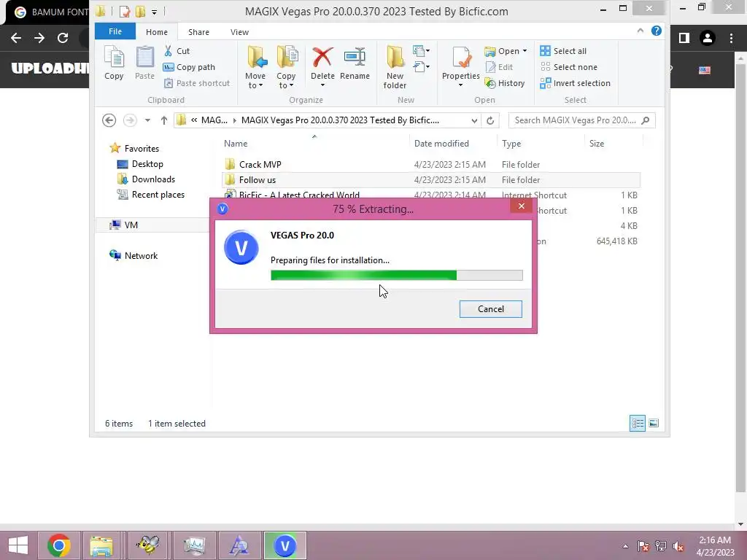This screenshot has width=747, height=560.
Task: Click the Paste clipboard icon
Action: (x=144, y=63)
